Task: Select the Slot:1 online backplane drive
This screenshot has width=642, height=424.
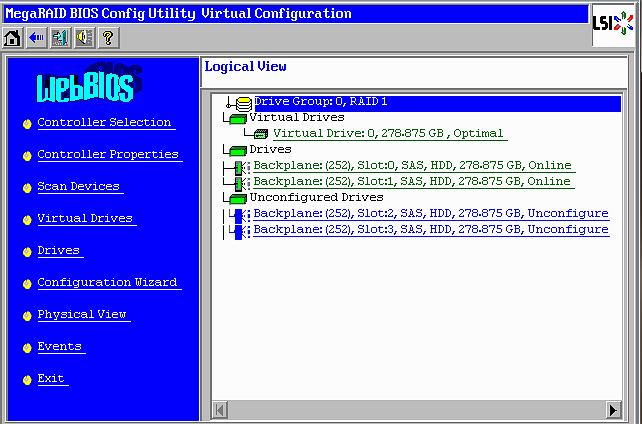Action: click(x=412, y=182)
